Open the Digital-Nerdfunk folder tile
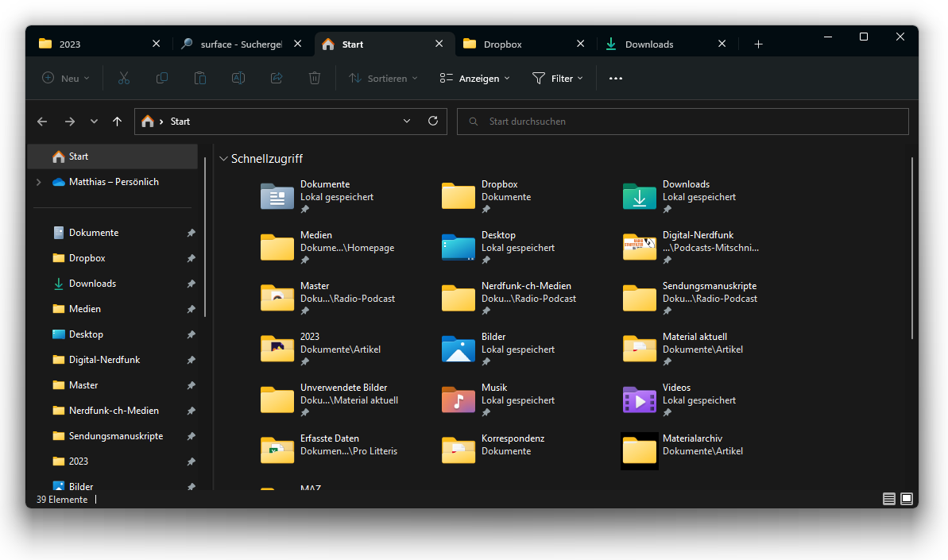 [691, 247]
